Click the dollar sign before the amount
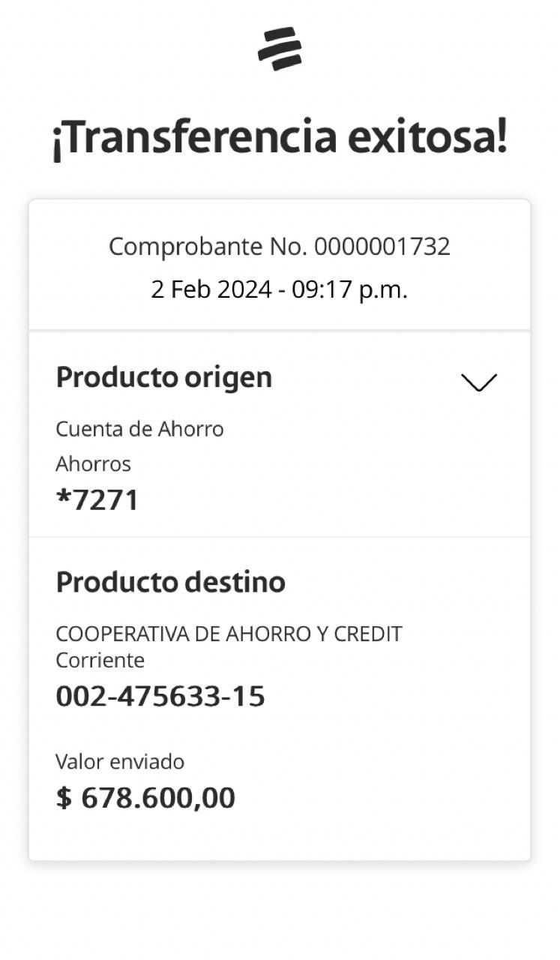The image size is (560, 960). 64,798
